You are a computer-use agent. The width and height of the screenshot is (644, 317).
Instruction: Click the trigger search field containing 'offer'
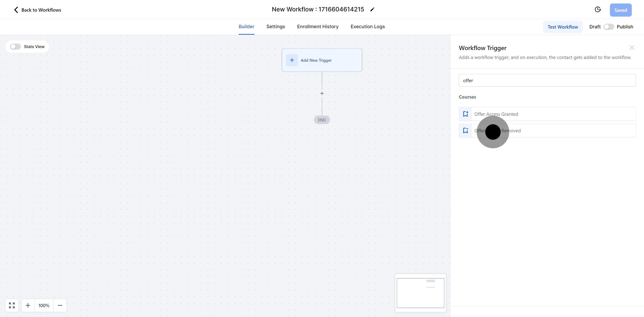(x=547, y=80)
